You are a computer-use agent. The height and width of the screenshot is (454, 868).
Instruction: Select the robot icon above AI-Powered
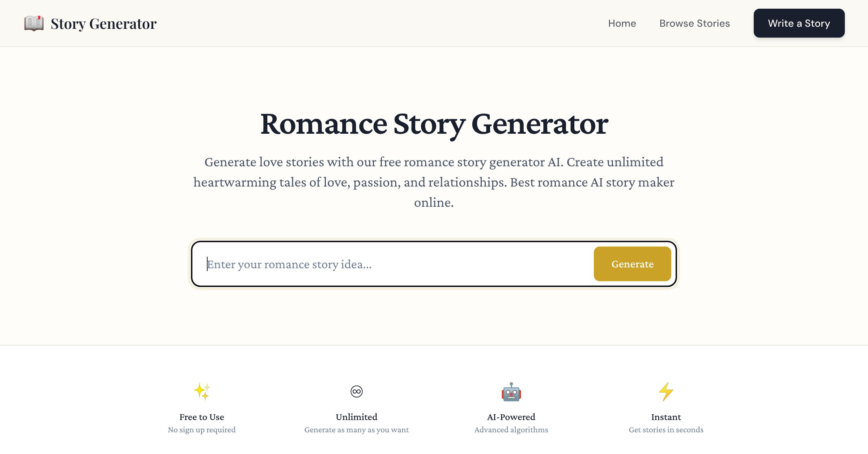tap(511, 392)
